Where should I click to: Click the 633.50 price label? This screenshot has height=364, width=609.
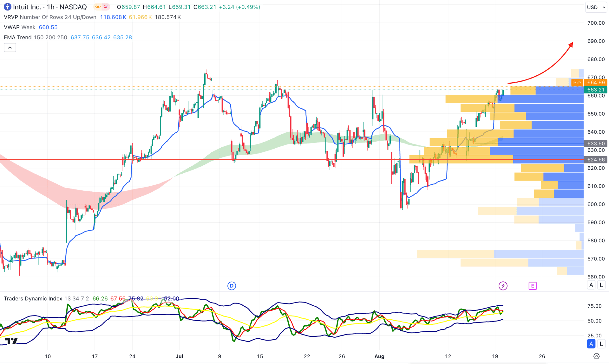point(596,144)
